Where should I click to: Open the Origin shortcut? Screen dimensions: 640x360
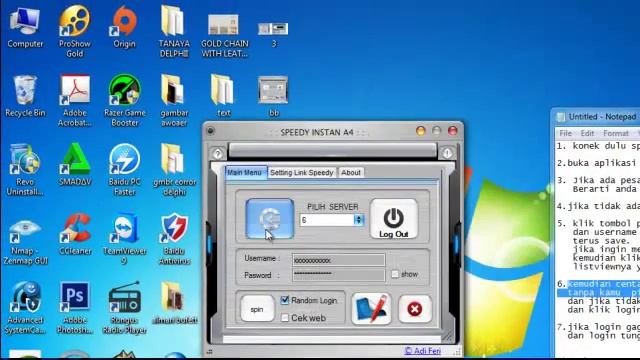point(124,27)
